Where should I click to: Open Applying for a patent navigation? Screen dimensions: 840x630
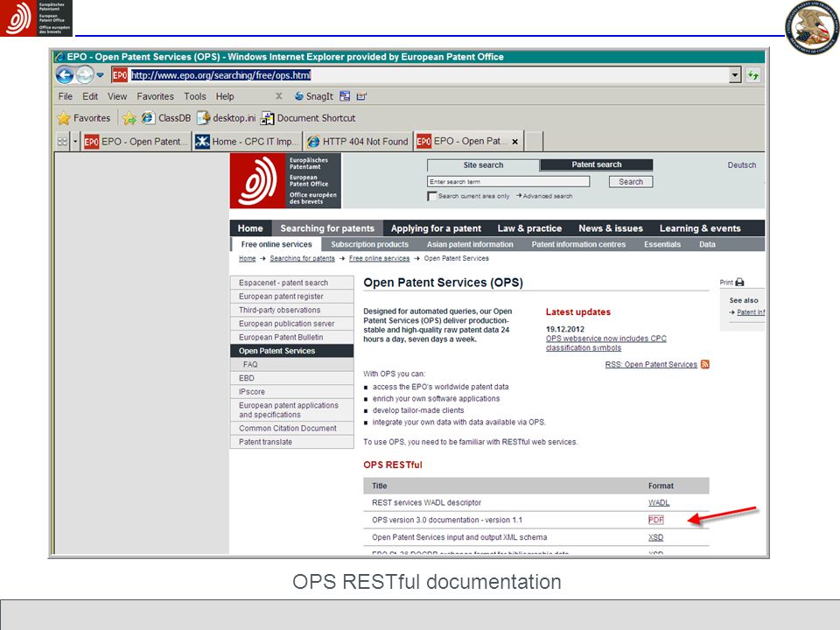click(436, 228)
